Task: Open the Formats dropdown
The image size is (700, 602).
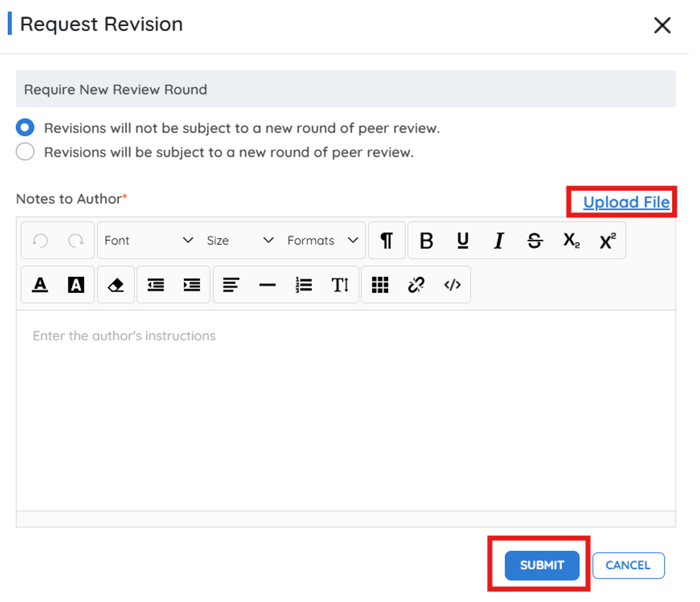Action: tap(323, 240)
